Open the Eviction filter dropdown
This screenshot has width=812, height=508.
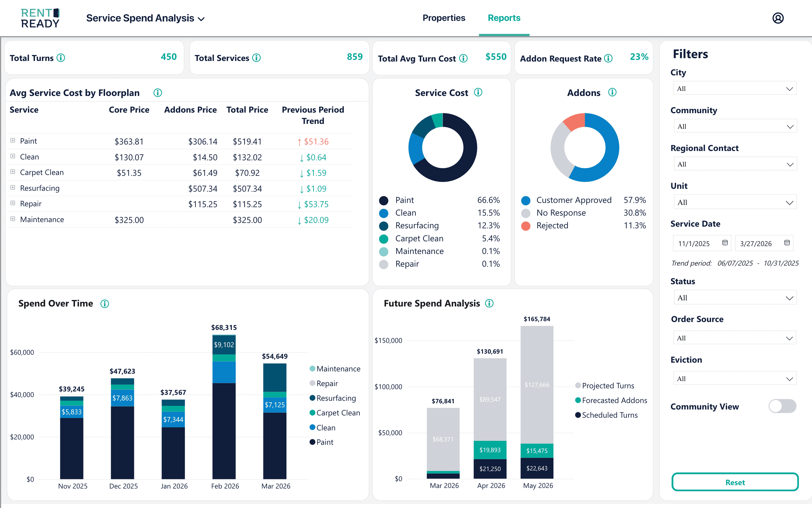(x=735, y=378)
